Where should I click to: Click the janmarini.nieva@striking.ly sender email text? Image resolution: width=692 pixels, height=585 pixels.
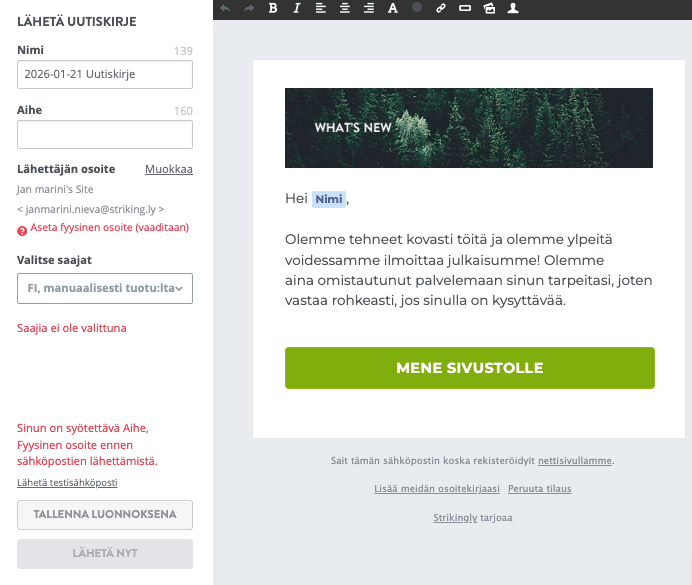(x=90, y=209)
